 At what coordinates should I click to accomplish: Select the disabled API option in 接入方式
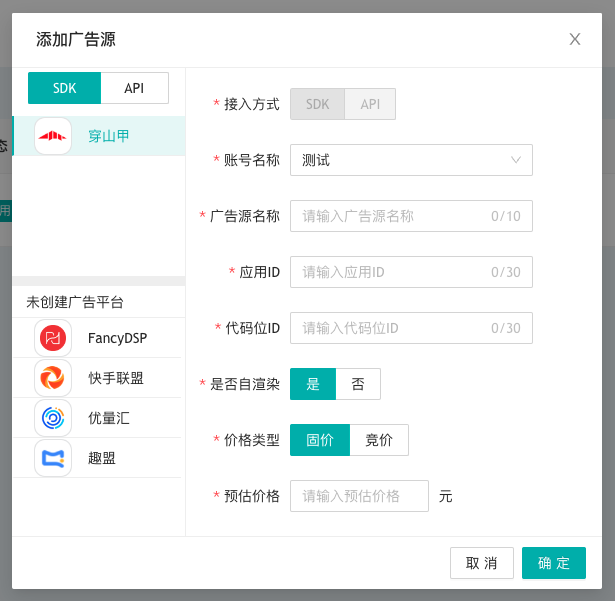(x=370, y=104)
